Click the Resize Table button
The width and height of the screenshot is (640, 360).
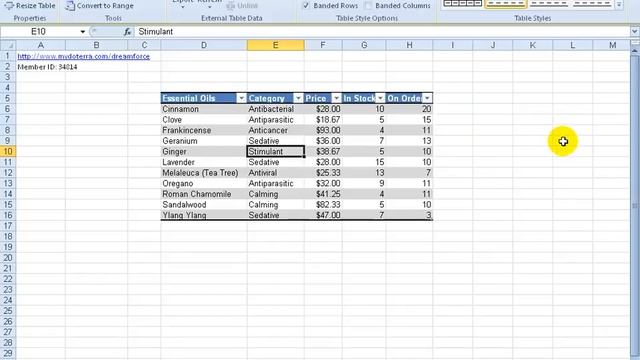30,6
